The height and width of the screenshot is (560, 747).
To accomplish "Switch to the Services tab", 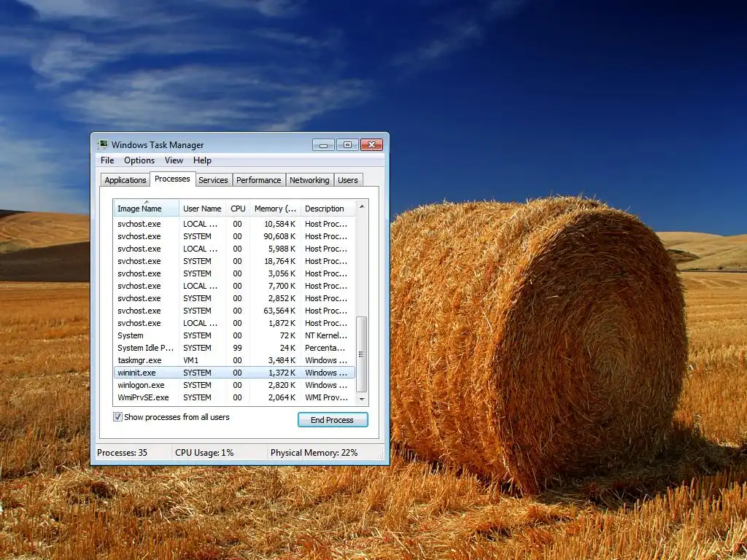I will pos(213,180).
